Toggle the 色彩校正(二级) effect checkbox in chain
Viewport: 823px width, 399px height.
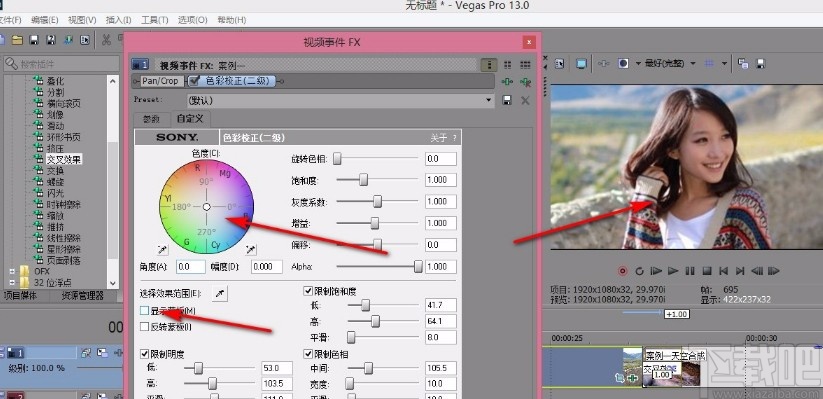coord(195,81)
